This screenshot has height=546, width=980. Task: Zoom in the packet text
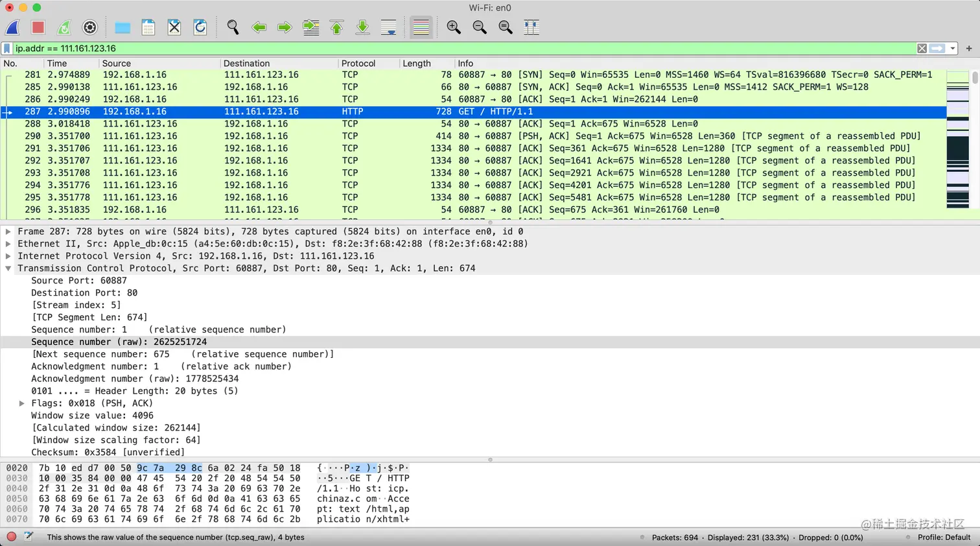pyautogui.click(x=454, y=27)
